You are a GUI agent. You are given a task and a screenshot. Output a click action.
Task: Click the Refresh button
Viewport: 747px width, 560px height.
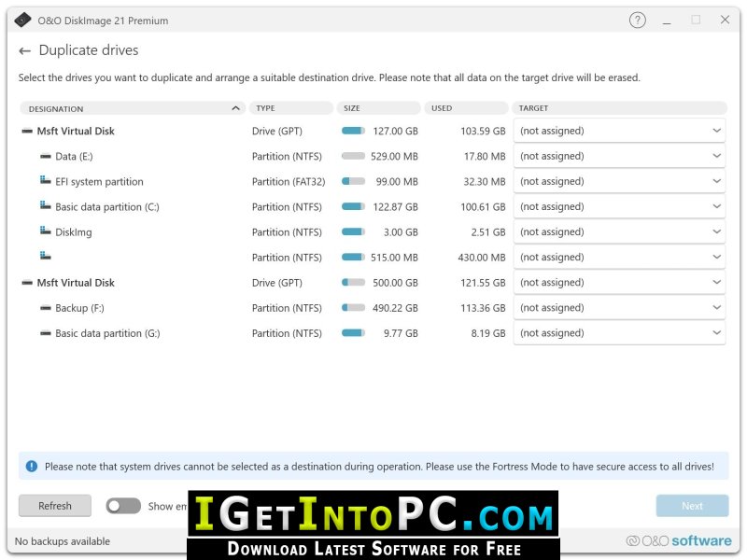click(55, 506)
